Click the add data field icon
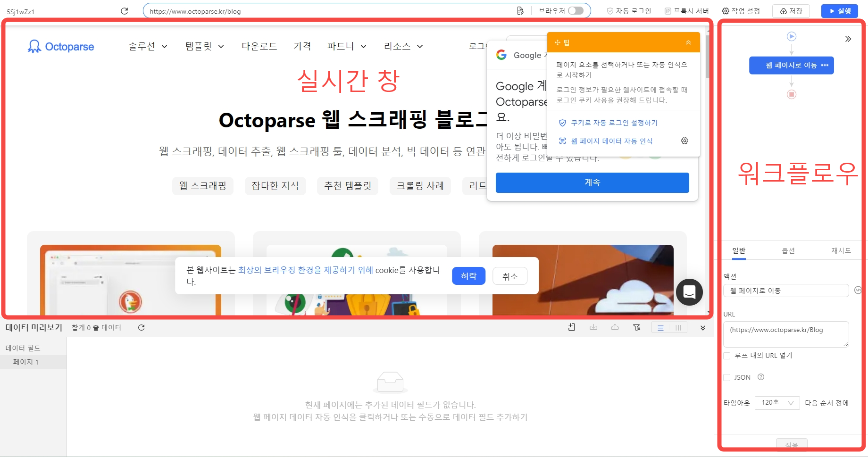 [x=572, y=327]
